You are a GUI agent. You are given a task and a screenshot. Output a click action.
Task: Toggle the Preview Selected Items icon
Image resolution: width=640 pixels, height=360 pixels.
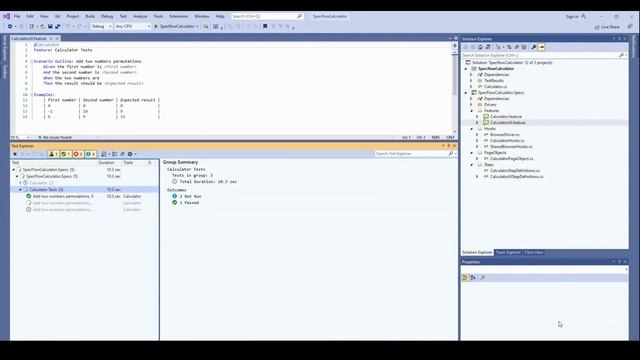pyautogui.click(x=541, y=47)
